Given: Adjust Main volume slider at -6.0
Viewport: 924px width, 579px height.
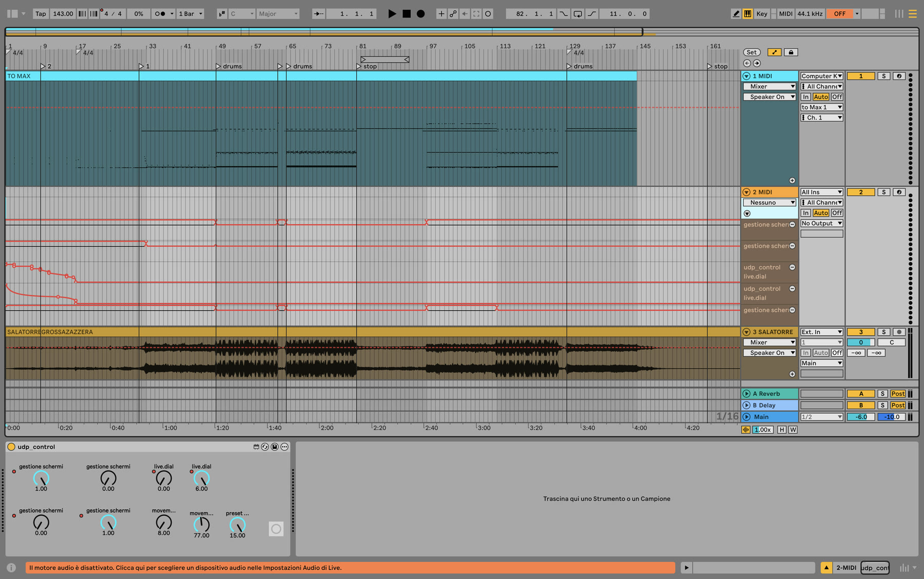Looking at the screenshot, I should point(861,417).
